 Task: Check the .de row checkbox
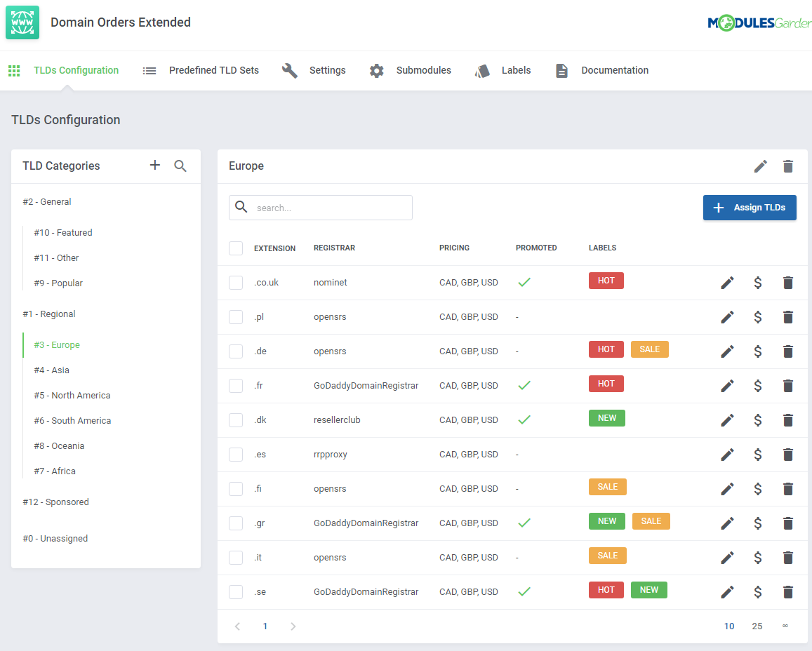click(236, 351)
